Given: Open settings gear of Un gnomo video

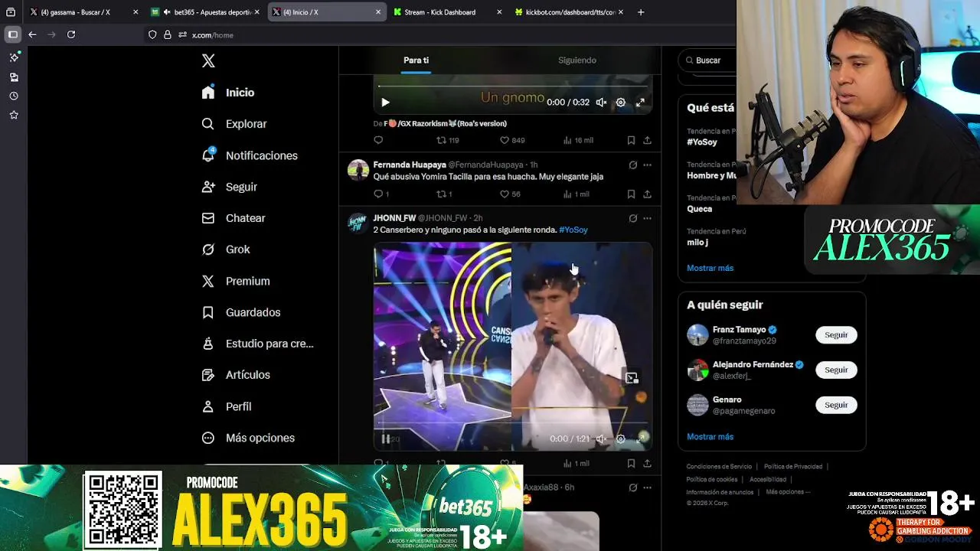Looking at the screenshot, I should point(621,103).
